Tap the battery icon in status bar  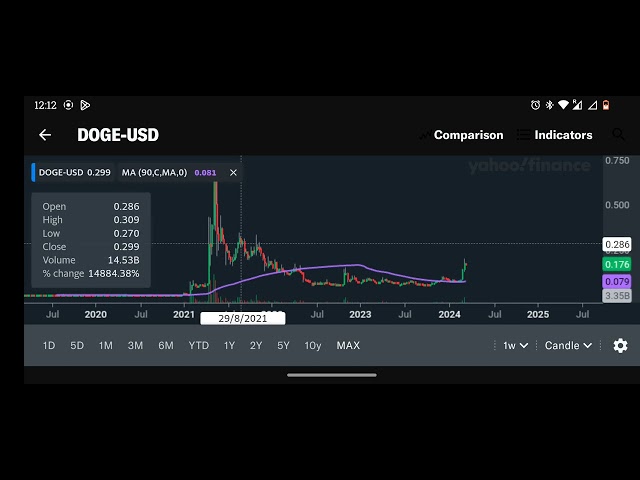pos(605,105)
